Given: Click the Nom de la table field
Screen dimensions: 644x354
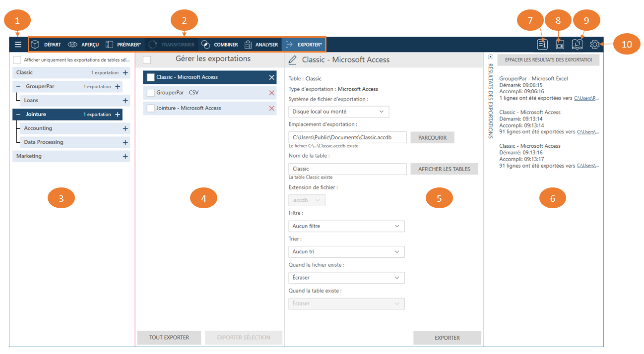Looking at the screenshot, I should coord(348,169).
